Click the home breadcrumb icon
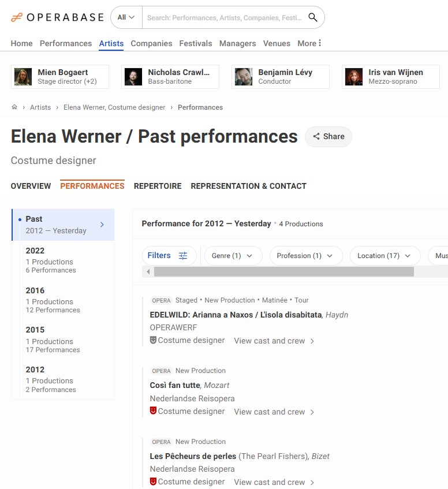This screenshot has height=489, width=448. click(x=14, y=107)
